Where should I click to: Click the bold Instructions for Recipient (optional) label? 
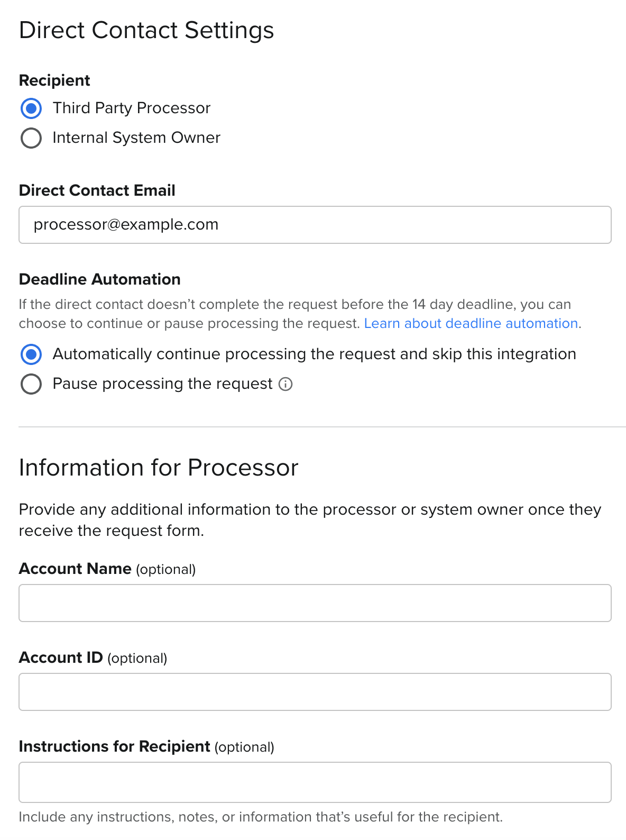[146, 746]
